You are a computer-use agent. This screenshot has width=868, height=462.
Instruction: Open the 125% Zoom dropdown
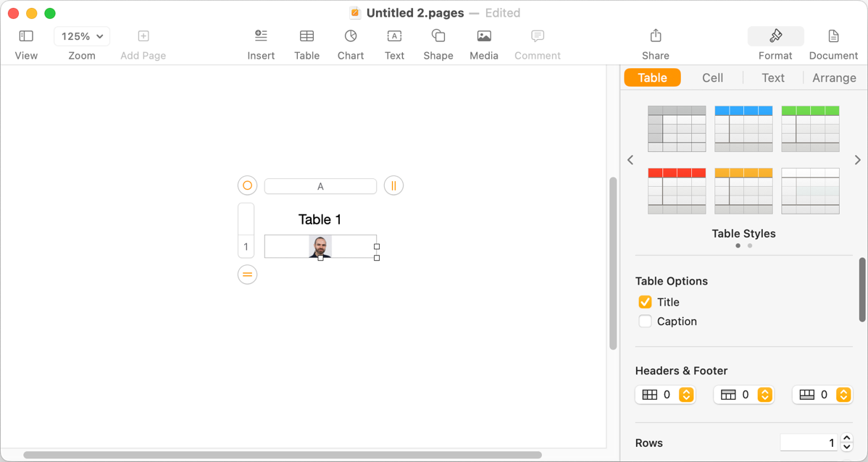(82, 36)
